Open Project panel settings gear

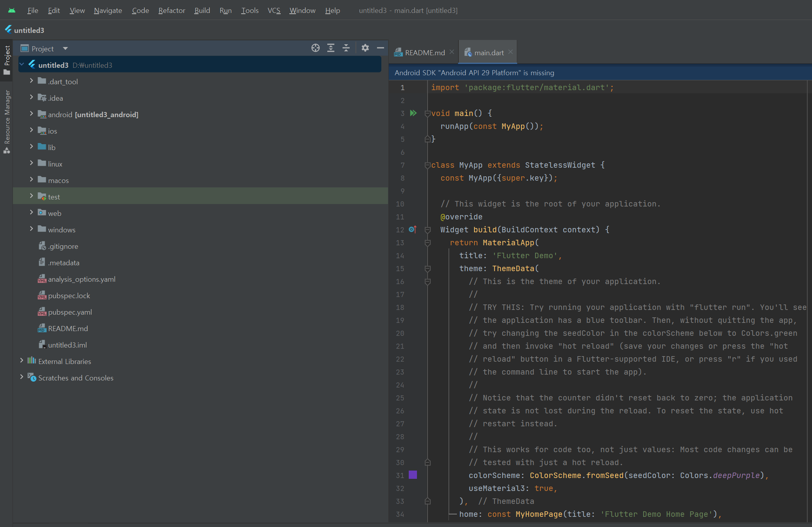(365, 48)
